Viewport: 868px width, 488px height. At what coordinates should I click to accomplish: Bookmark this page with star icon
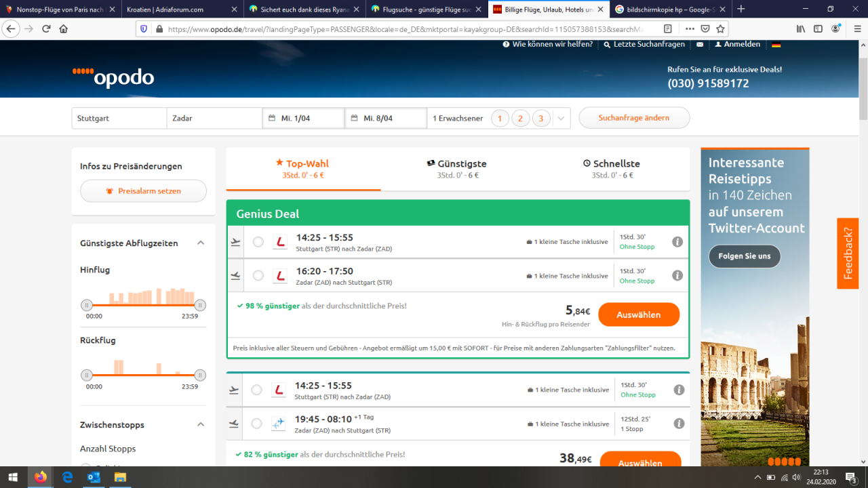[720, 29]
